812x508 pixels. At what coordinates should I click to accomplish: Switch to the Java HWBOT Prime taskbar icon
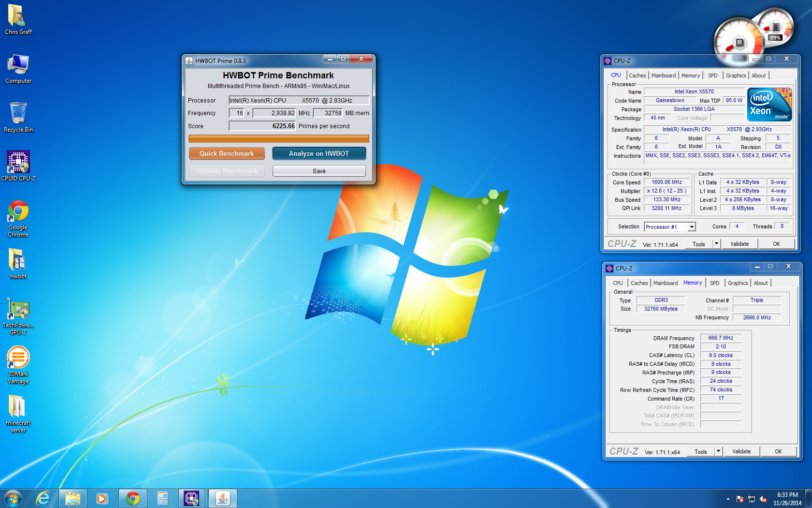(x=222, y=498)
